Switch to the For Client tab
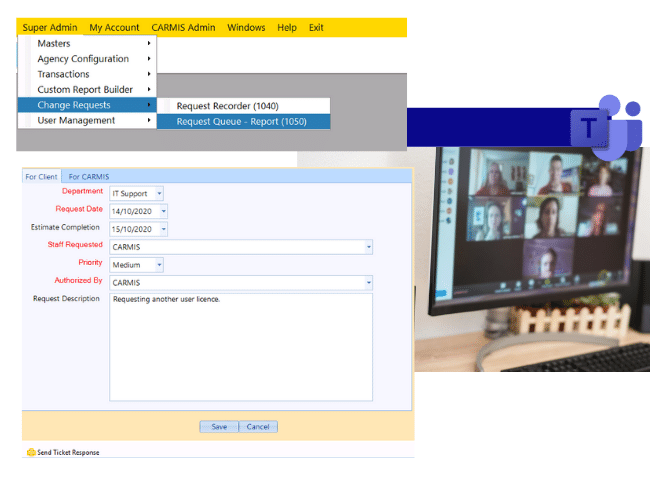This screenshot has height=500, width=650. pos(42,177)
